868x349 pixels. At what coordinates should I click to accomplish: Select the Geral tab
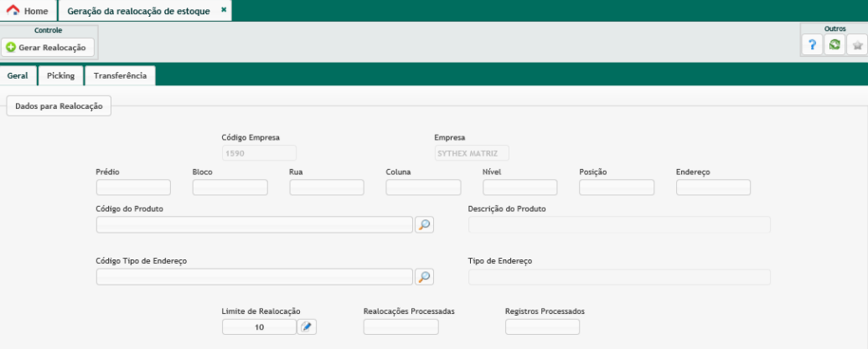tap(18, 75)
